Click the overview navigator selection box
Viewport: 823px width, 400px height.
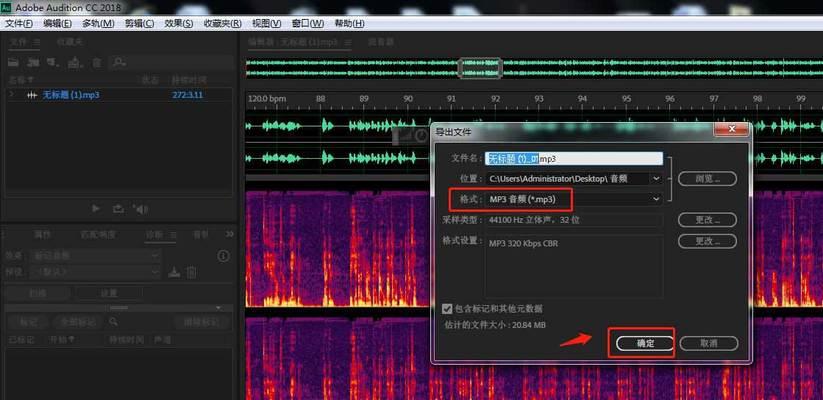click(480, 68)
